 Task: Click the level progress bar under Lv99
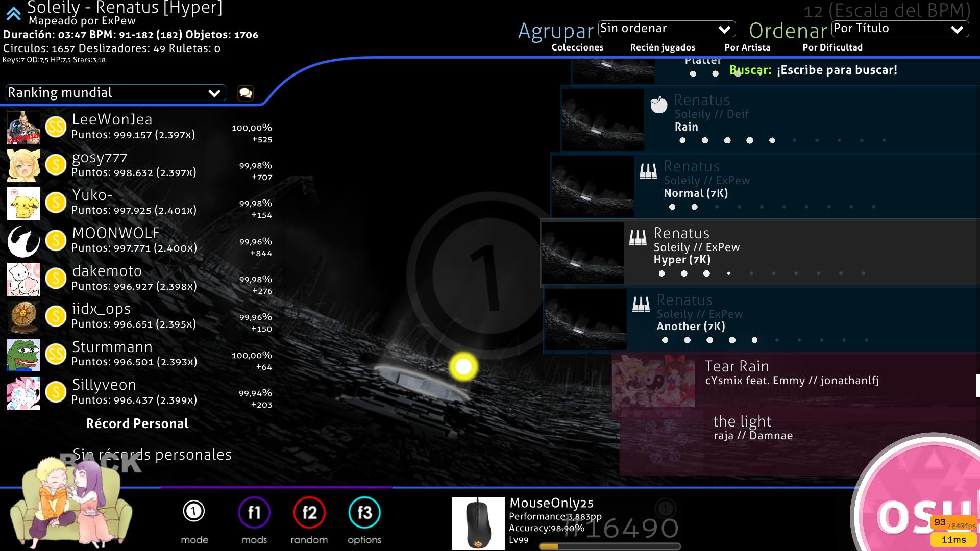click(610, 546)
